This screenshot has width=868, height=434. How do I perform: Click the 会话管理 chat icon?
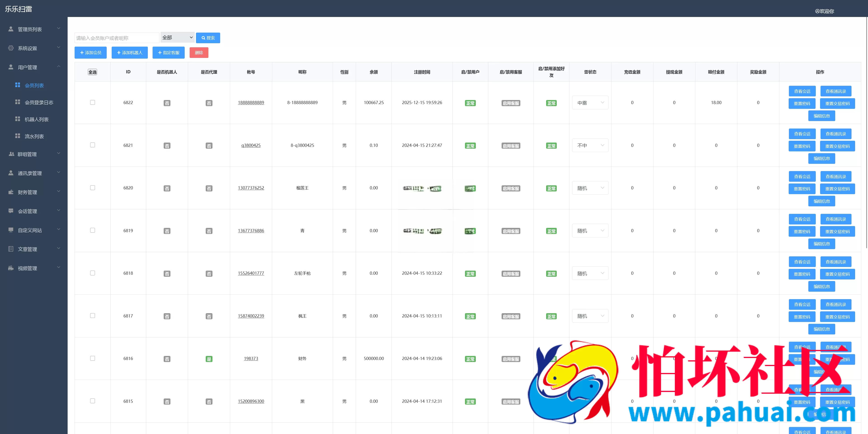coord(11,211)
